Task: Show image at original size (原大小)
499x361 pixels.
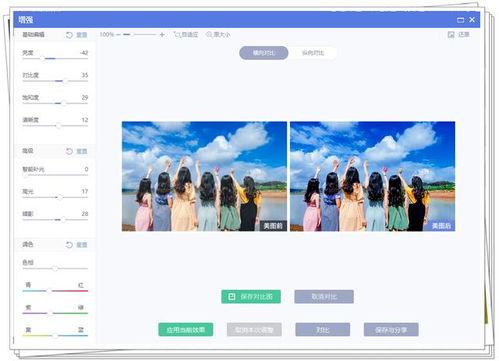Action: 218,34
